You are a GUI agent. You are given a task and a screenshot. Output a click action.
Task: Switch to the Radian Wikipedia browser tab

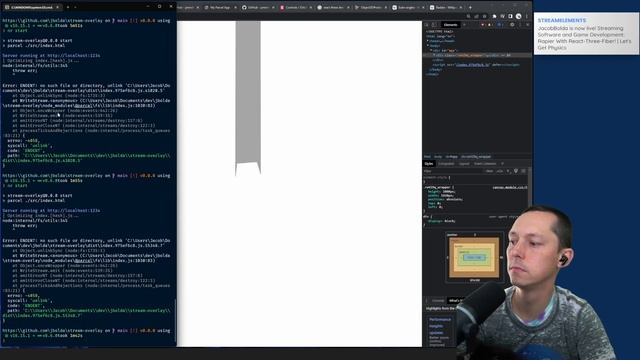point(445,7)
